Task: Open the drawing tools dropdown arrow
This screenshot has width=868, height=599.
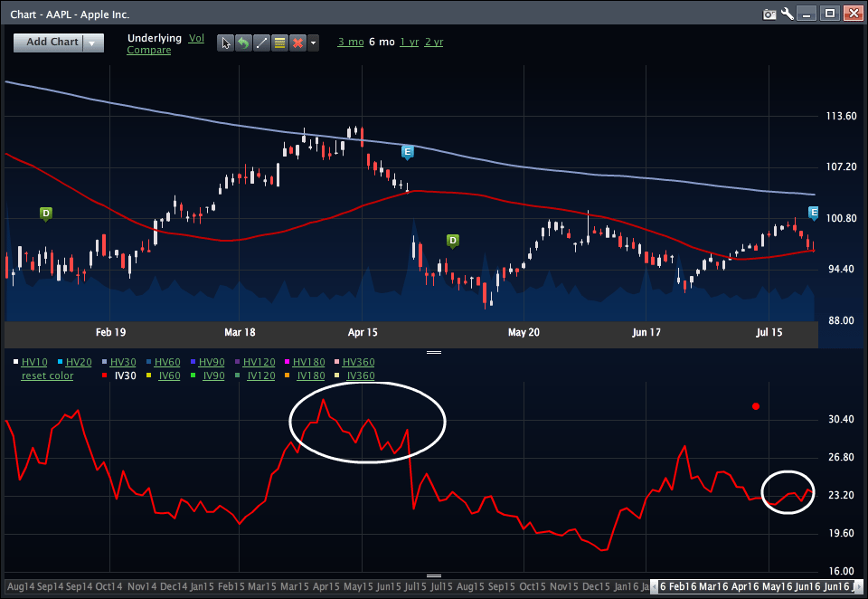Action: coord(314,43)
